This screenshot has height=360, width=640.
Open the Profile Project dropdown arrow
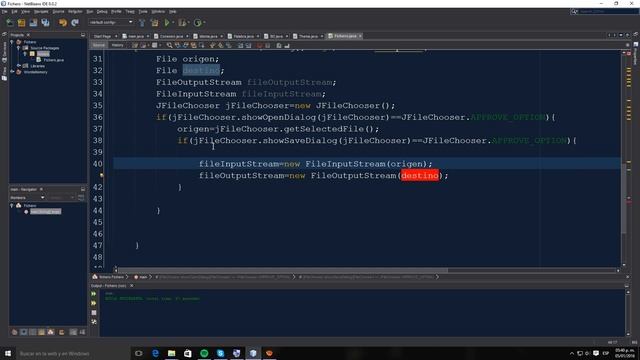tap(204, 22)
